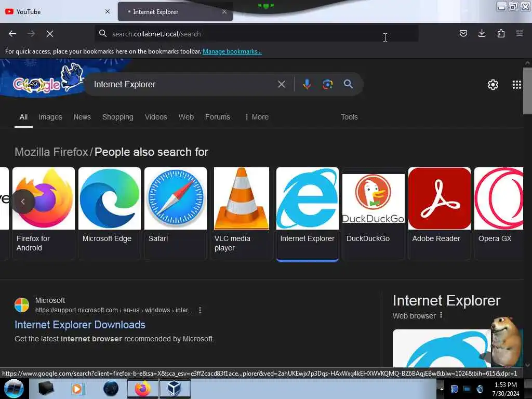Image resolution: width=532 pixels, height=399 pixels.
Task: Click the Internet Explorer knowledge panel image
Action: point(441,349)
